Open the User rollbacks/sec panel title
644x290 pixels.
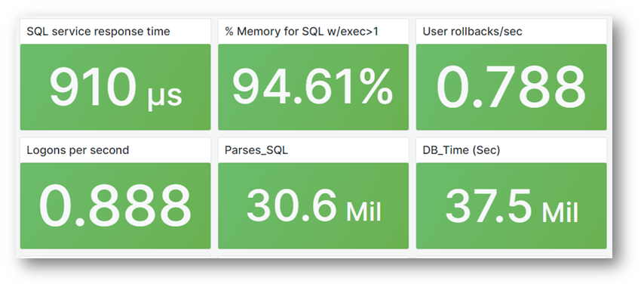click(472, 32)
